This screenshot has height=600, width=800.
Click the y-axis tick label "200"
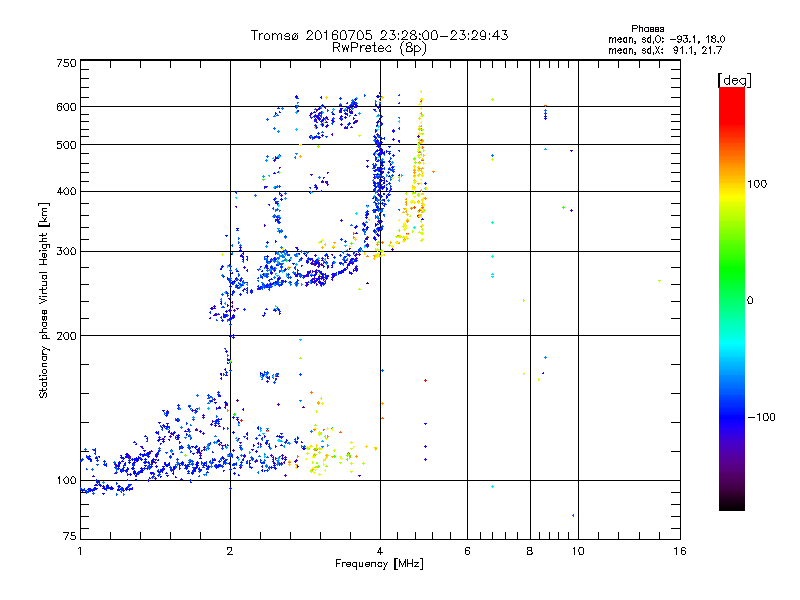pos(66,336)
